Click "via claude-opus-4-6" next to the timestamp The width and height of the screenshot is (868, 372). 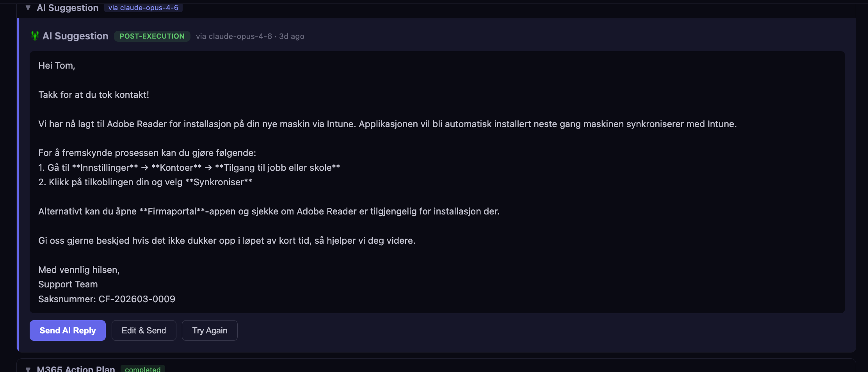click(233, 36)
